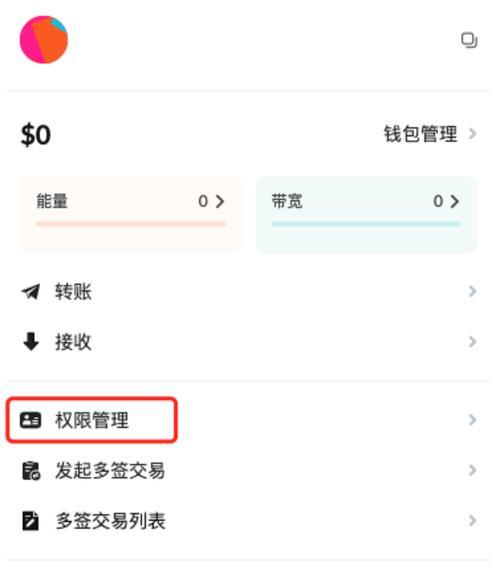Click the teal 带宽 bandwidth progress bar
The image size is (500, 573).
point(367,224)
